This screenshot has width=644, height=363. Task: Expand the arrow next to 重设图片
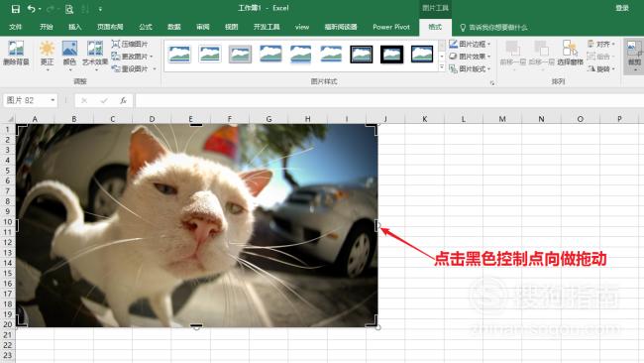[x=155, y=69]
